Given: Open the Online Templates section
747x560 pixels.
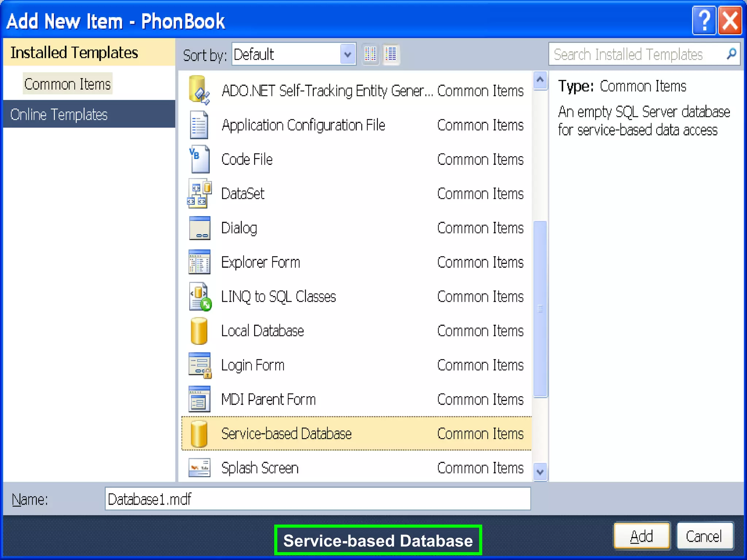Looking at the screenshot, I should [x=59, y=114].
